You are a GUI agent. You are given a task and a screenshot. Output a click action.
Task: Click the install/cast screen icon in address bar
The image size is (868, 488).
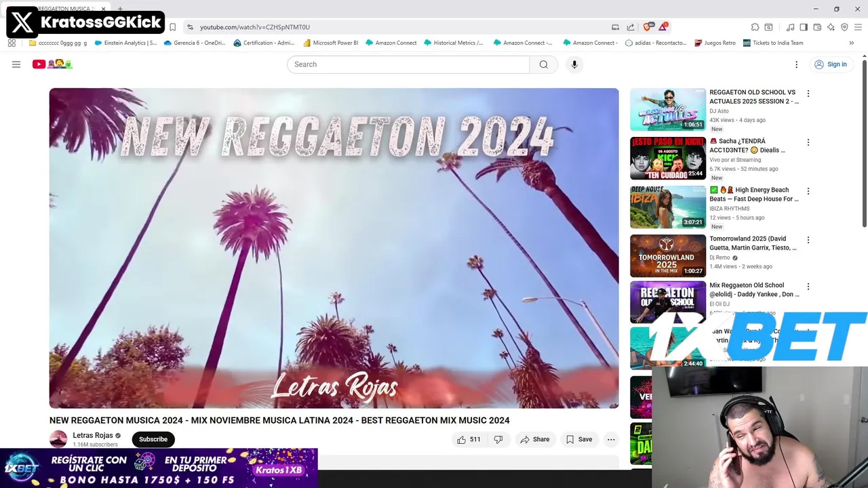615,27
